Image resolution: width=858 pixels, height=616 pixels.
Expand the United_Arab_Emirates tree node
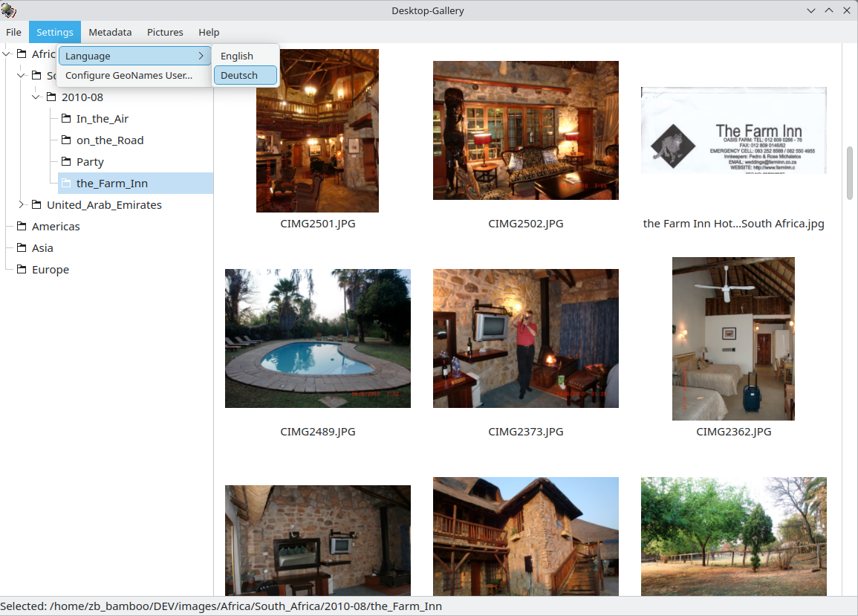click(22, 205)
